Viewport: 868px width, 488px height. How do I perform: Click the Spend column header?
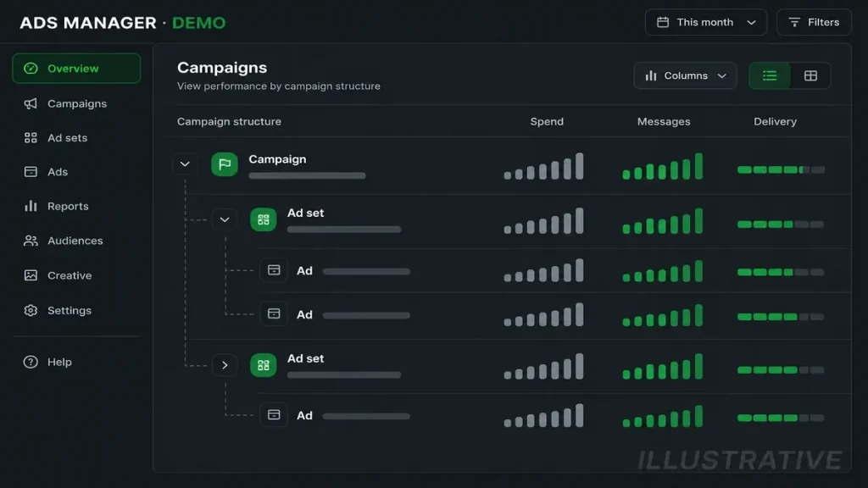[x=547, y=121]
